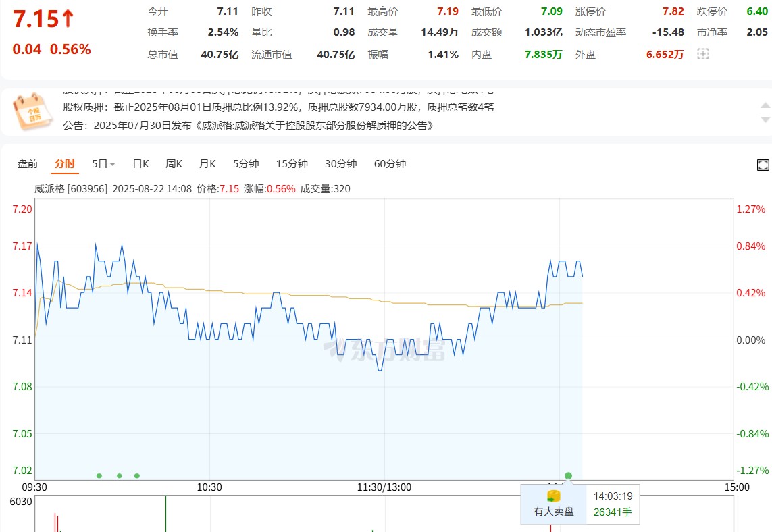Click the 26341手 volume in tooltip
This screenshot has width=772, height=532.
point(613,512)
